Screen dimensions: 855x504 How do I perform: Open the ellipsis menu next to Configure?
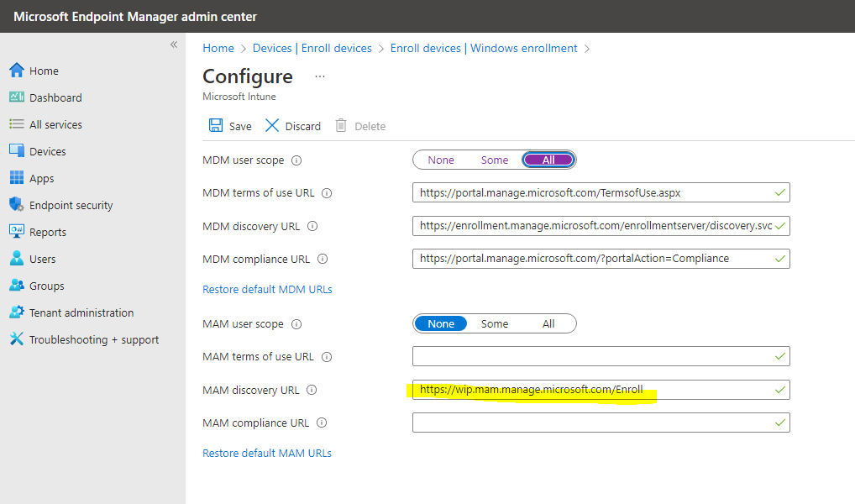[x=320, y=76]
